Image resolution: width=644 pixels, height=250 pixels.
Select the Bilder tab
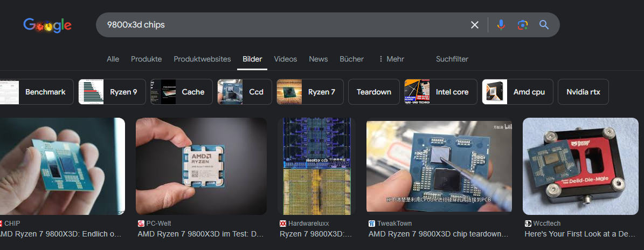pos(252,59)
